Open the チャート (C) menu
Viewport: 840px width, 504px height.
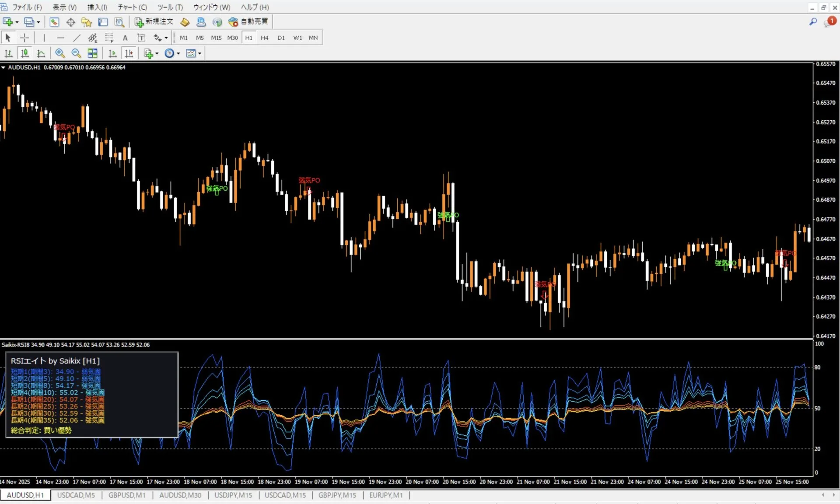tap(132, 7)
